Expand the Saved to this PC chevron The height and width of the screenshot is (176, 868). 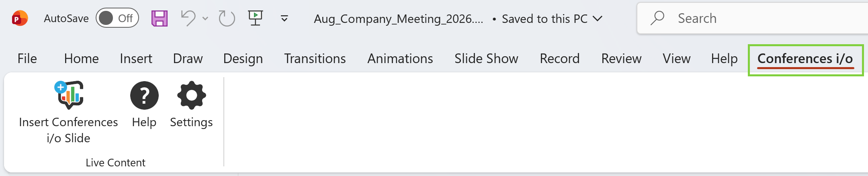point(598,18)
